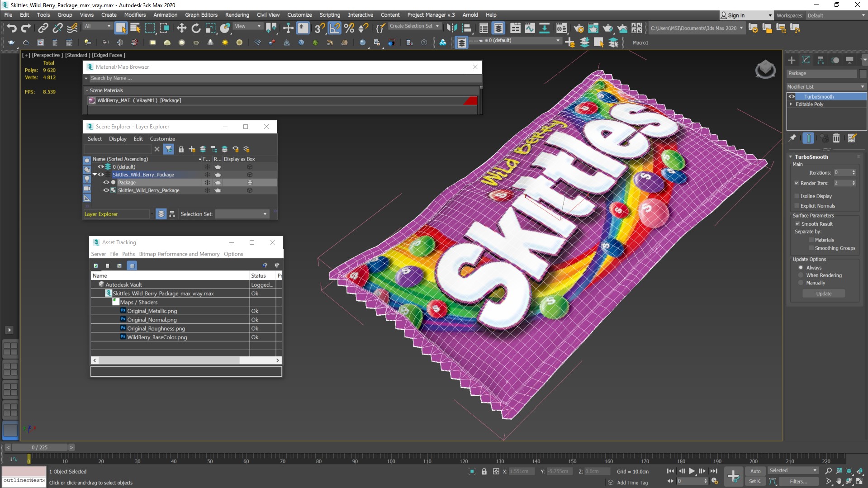Viewport: 868px width, 488px height.
Task: Choose the Select and Rotate tool
Action: pyautogui.click(x=196, y=28)
